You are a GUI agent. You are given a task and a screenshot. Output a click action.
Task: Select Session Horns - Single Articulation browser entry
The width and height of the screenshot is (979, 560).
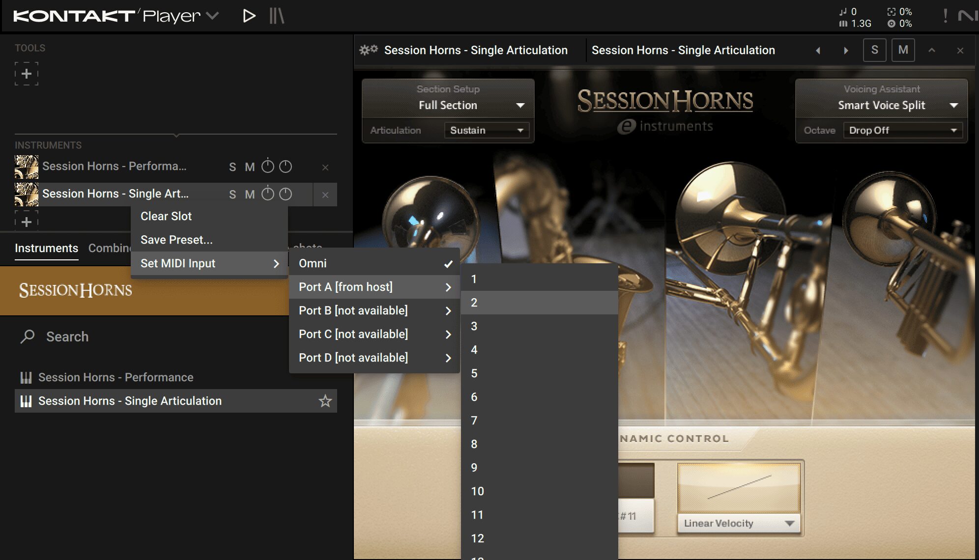tap(176, 401)
